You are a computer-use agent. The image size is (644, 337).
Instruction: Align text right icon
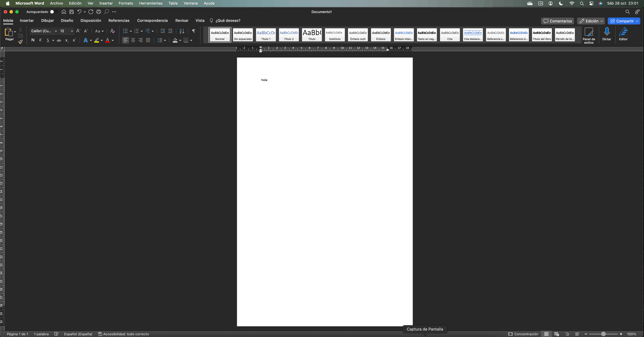(x=141, y=40)
